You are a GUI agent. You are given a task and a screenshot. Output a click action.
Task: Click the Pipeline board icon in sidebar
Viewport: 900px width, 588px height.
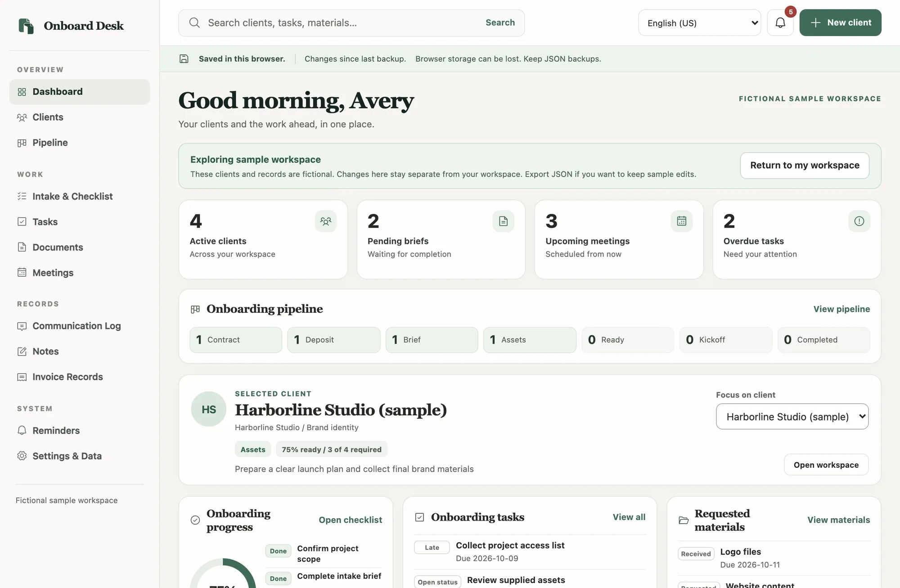(22, 143)
